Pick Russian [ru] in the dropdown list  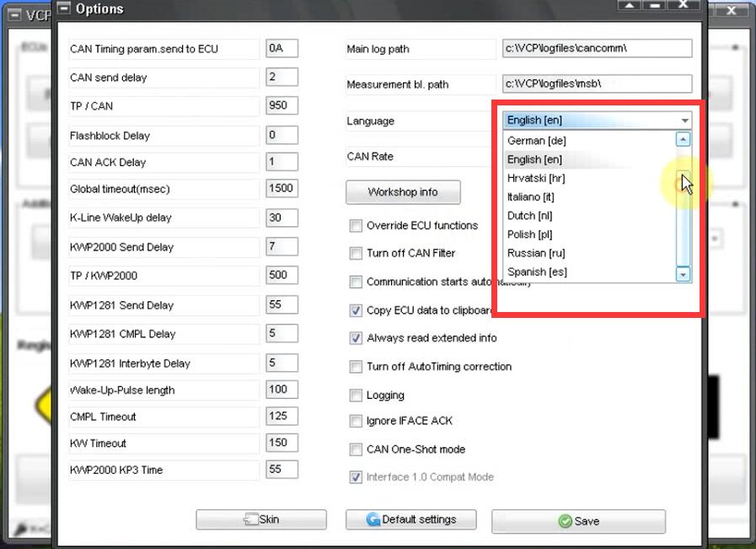536,253
